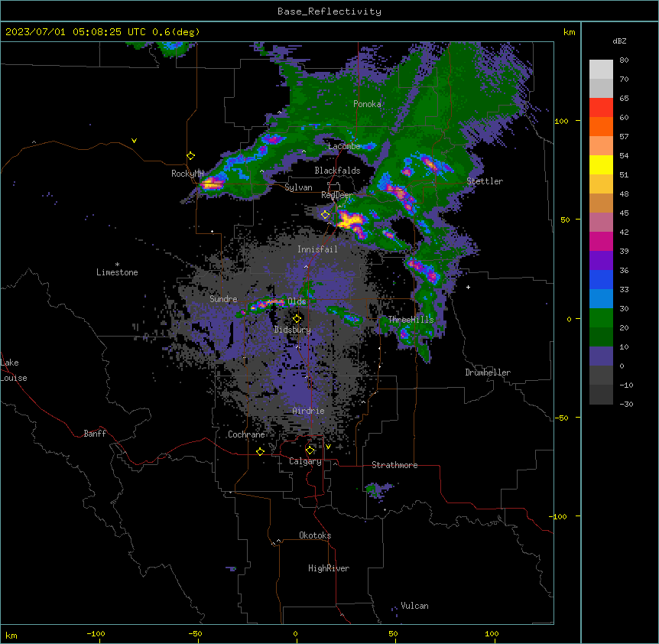Screen dimensions: 659x644
Task: Select the yellow diamond marker below Cochrane
Action: 260,452
